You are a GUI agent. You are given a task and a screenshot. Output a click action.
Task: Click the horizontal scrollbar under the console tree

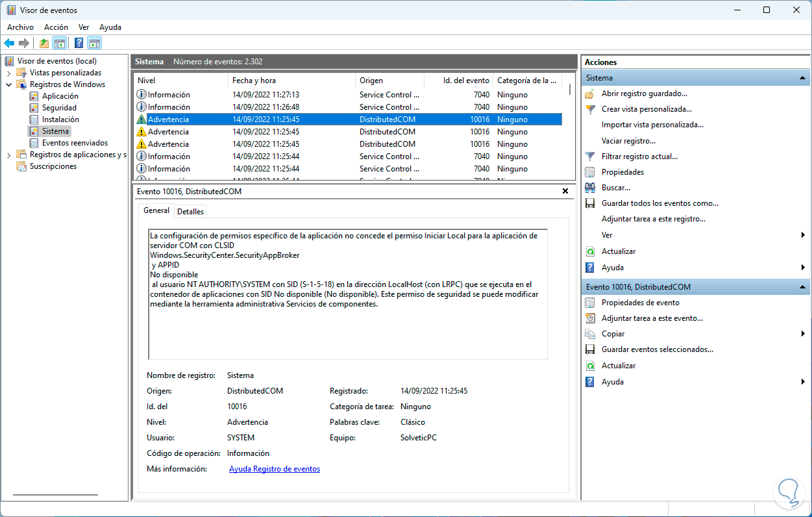tap(55, 495)
